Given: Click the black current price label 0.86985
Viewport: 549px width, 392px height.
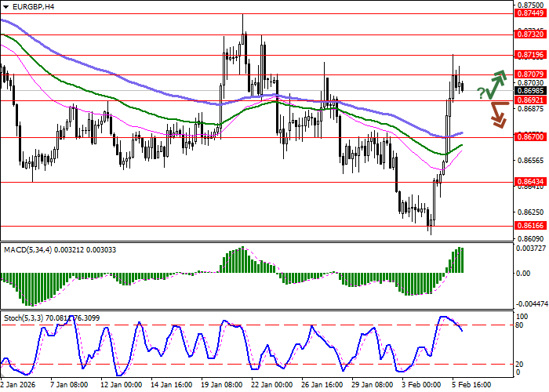Looking at the screenshot, I should click(x=530, y=90).
